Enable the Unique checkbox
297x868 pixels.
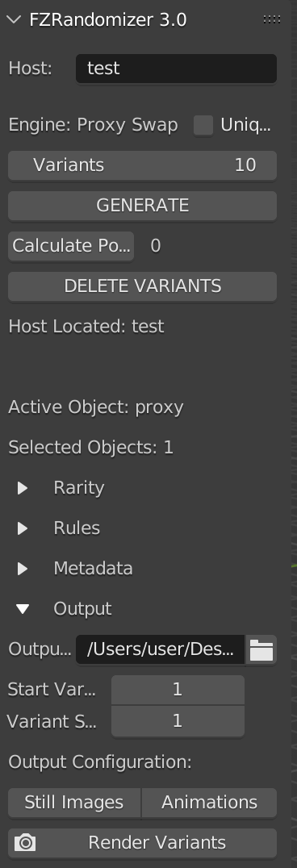pyautogui.click(x=203, y=125)
